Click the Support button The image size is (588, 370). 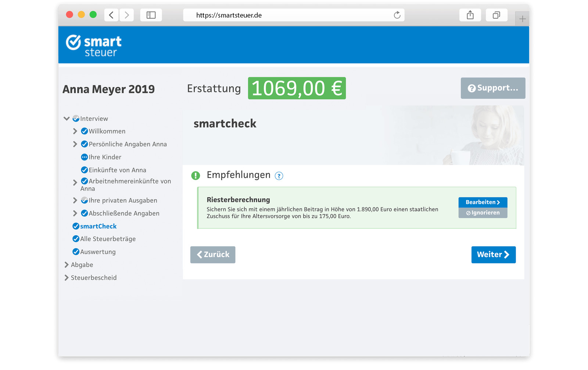(x=493, y=88)
